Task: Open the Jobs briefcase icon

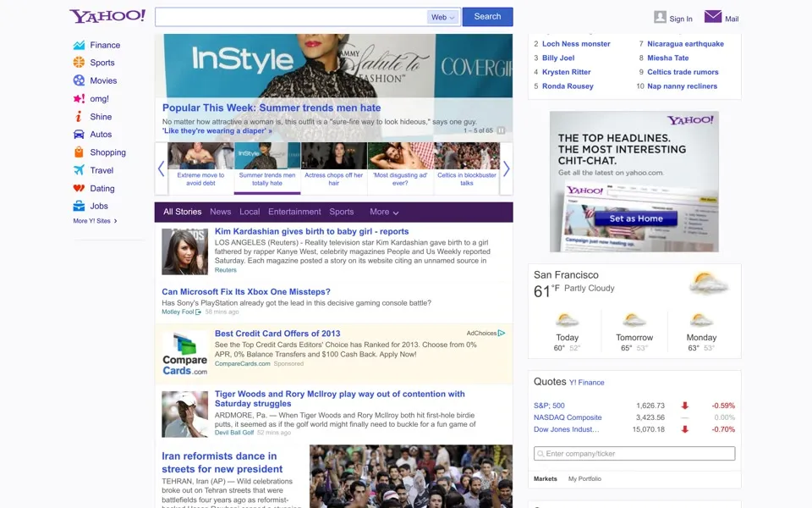Action: (79, 206)
